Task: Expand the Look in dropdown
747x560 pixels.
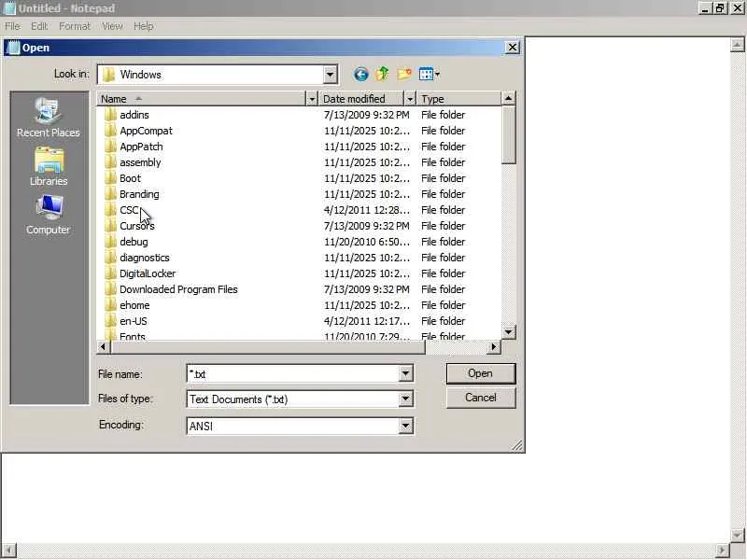Action: point(330,75)
